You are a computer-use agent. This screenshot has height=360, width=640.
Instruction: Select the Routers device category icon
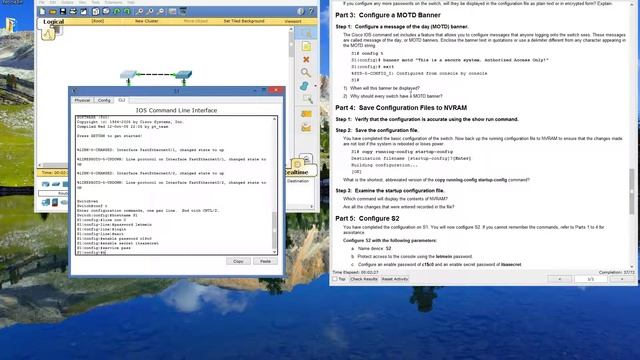tap(46, 184)
